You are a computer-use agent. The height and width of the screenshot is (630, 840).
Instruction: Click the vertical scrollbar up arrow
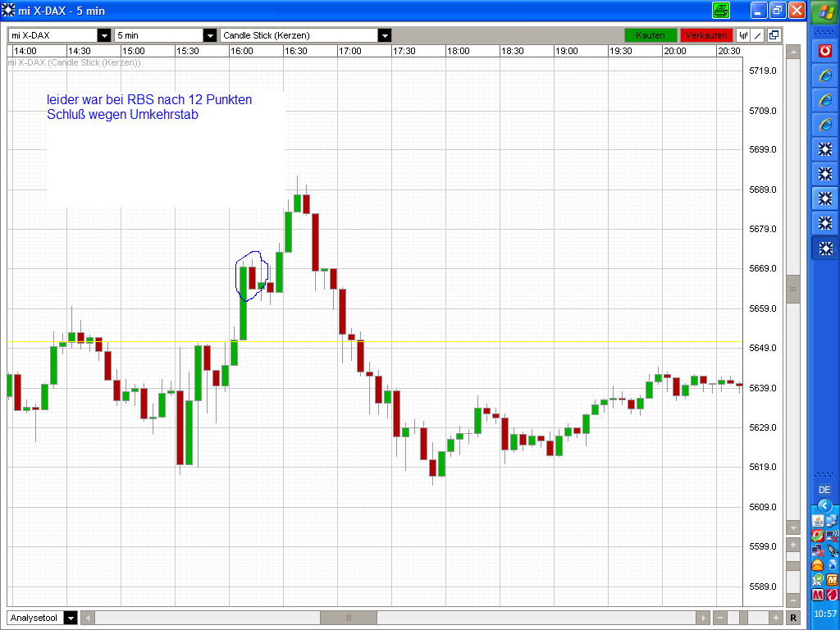(x=793, y=52)
